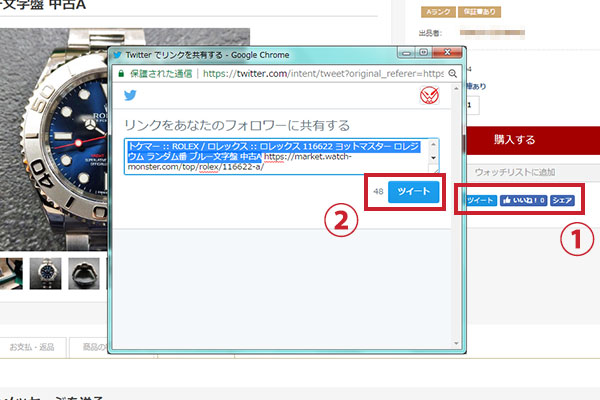Maximize the Twitter share popup window
The width and height of the screenshot is (600, 400).
[423, 52]
